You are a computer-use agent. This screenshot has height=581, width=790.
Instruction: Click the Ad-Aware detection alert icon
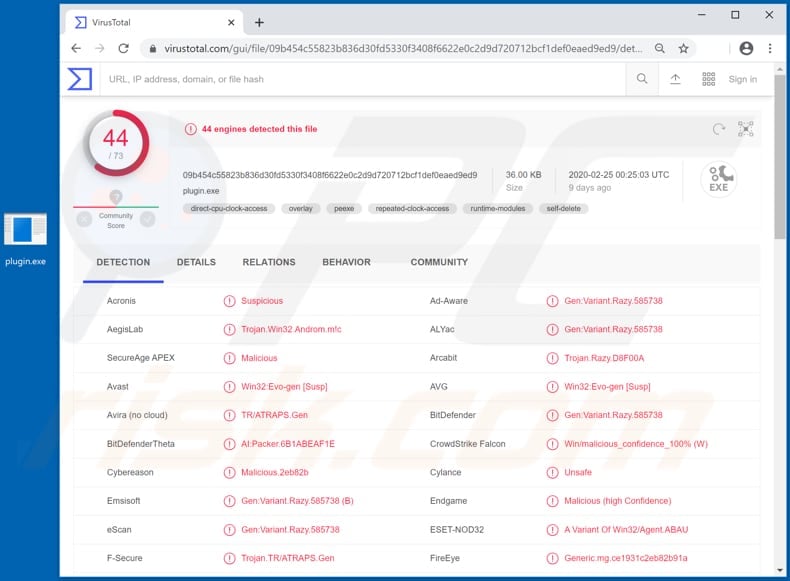point(552,301)
